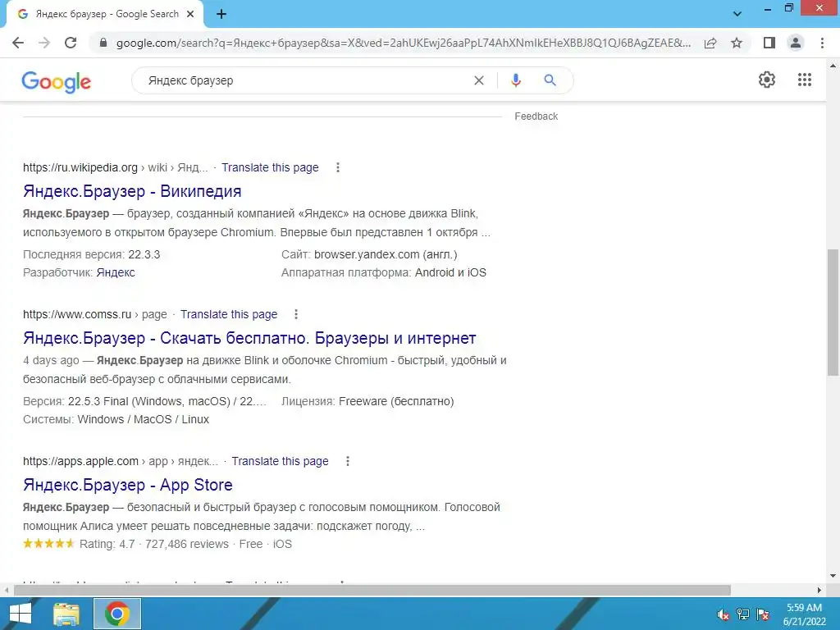Screen dimensions: 840x630
Task: Reload the page with the refresh icon
Action: pos(71,43)
